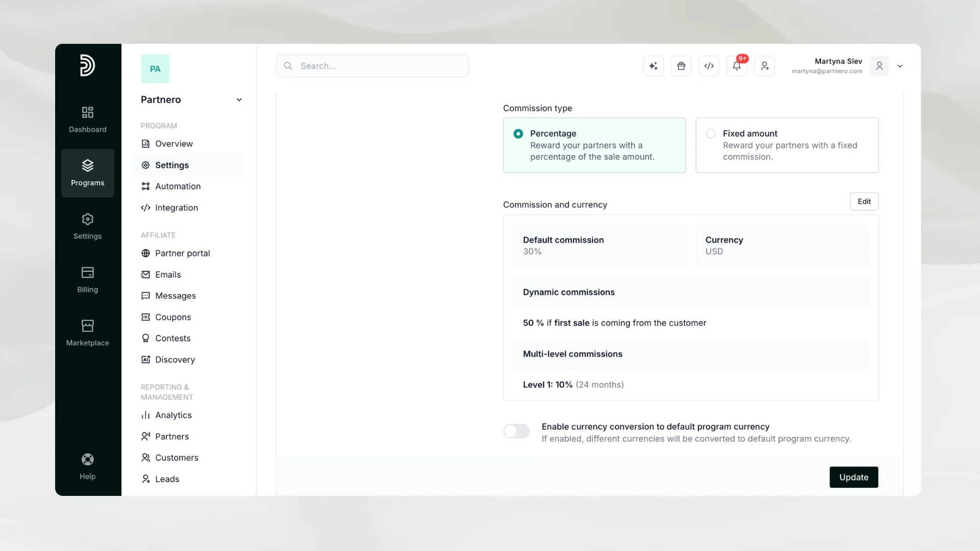Click the add user icon in header

click(x=765, y=66)
